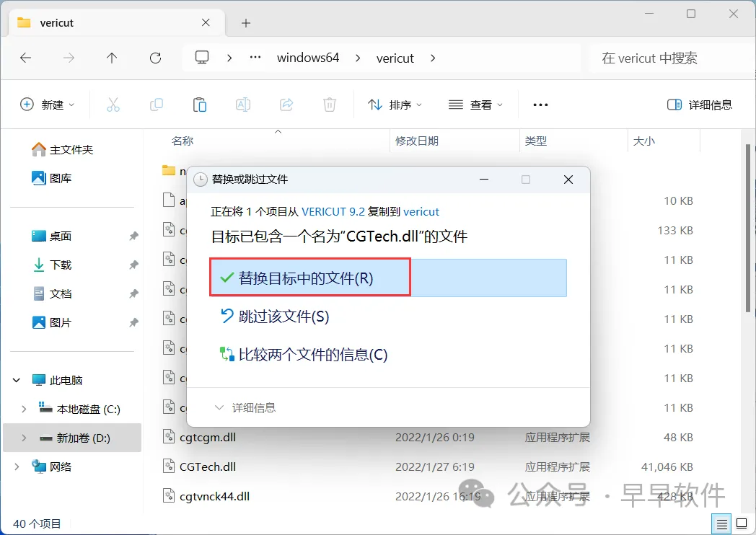756x535 pixels.
Task: Click windows64 in the address path
Action: click(x=308, y=58)
